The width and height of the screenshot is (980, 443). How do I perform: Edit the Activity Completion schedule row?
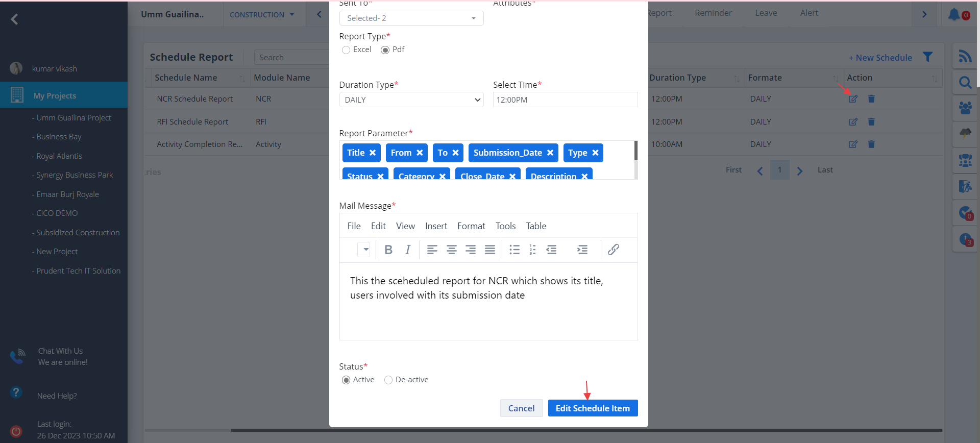click(853, 144)
